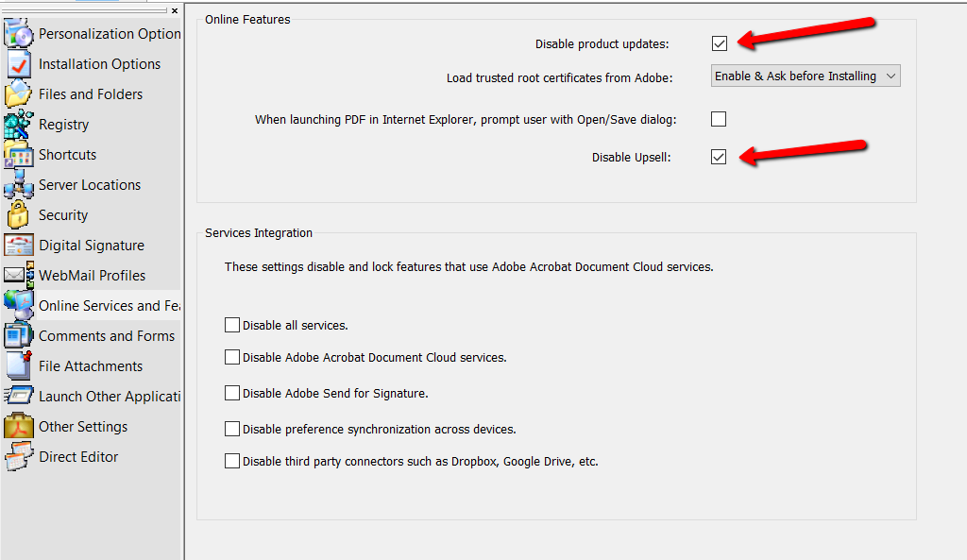Go to Comments and Forms section
This screenshot has height=560, width=967.
click(106, 336)
